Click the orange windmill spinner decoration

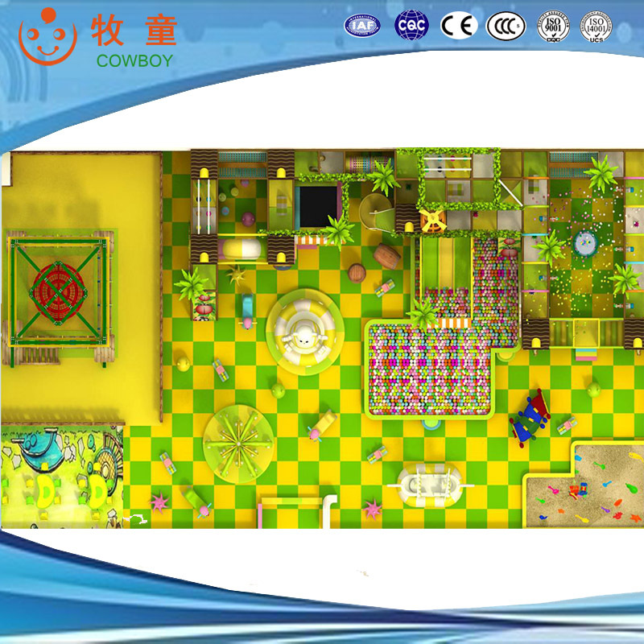(x=432, y=218)
